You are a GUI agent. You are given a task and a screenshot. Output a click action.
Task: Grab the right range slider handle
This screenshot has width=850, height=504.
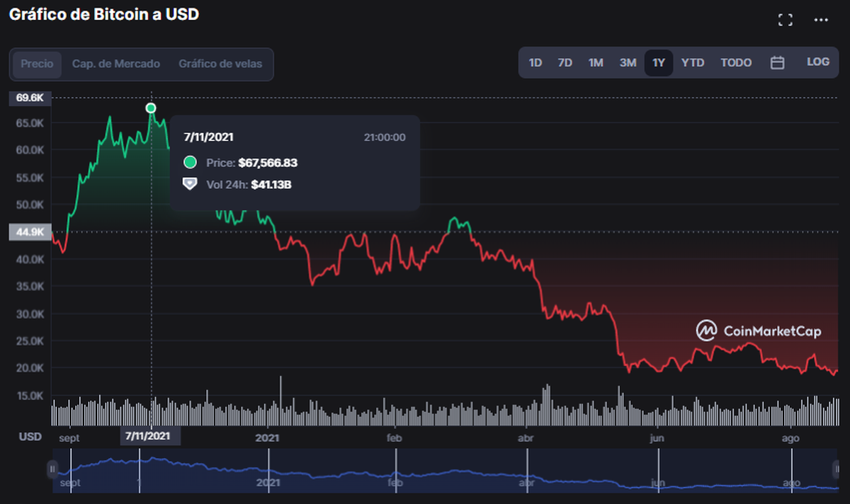click(837, 469)
